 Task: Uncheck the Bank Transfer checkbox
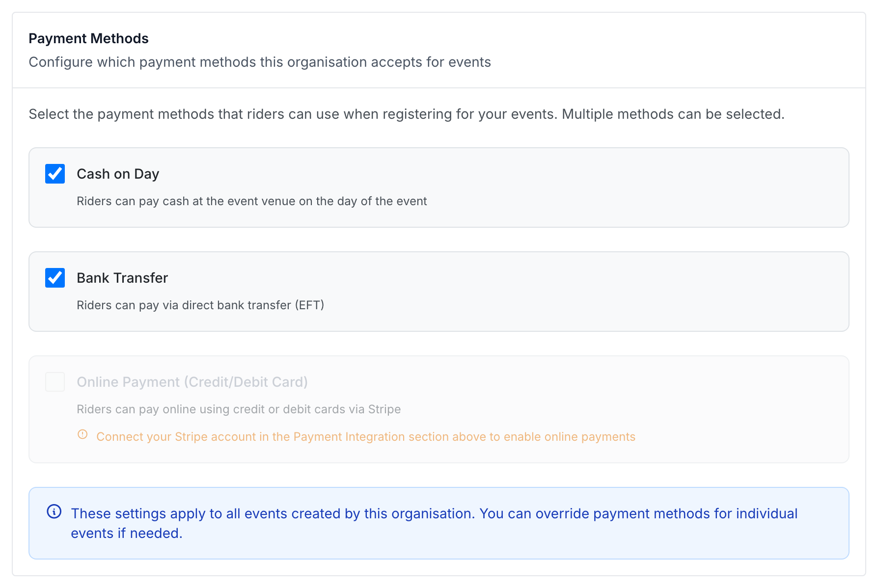55,278
